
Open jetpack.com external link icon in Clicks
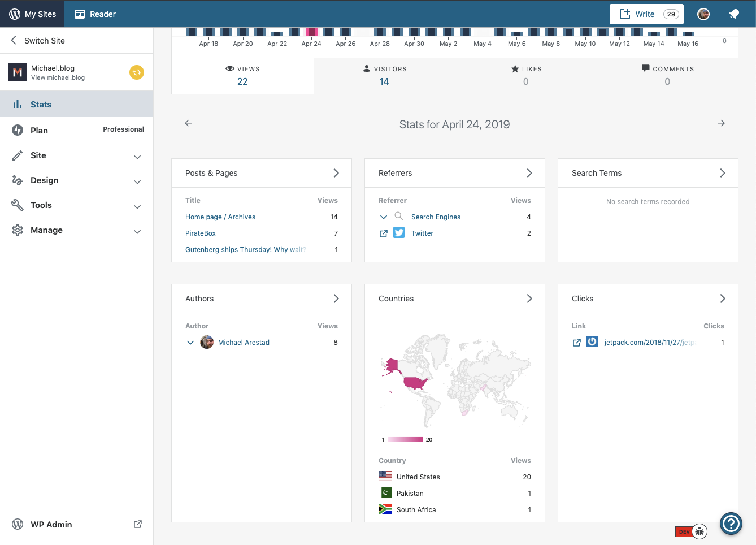pos(577,343)
